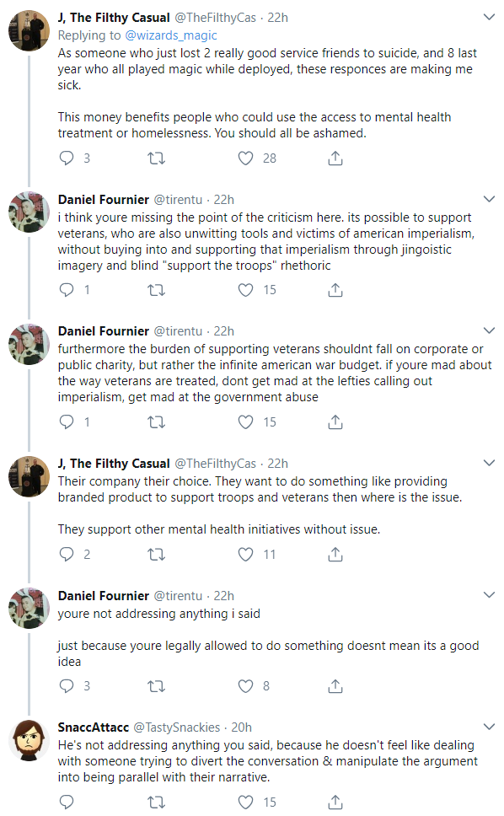Like the tweet with 8 likes
Viewport: 504px width, 816px height.
245,686
